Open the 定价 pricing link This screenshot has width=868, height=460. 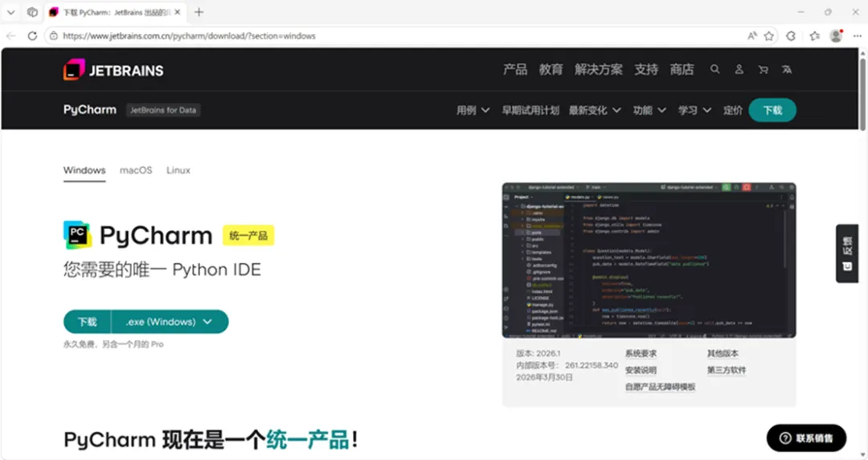point(732,110)
